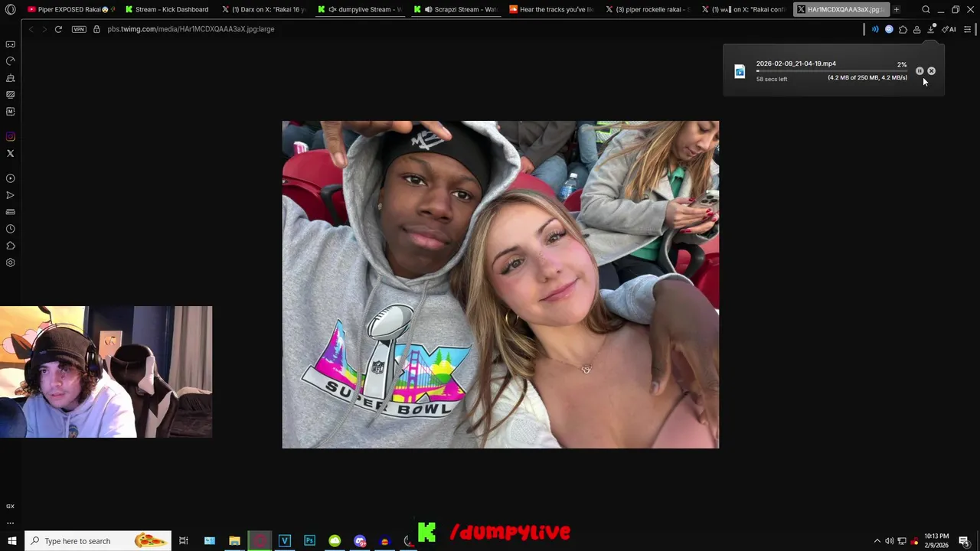Open the Windows notification center icon
The height and width of the screenshot is (551, 980).
point(965,541)
